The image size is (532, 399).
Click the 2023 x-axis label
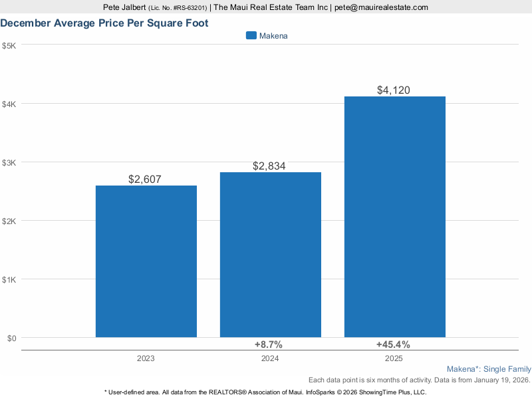(x=146, y=358)
